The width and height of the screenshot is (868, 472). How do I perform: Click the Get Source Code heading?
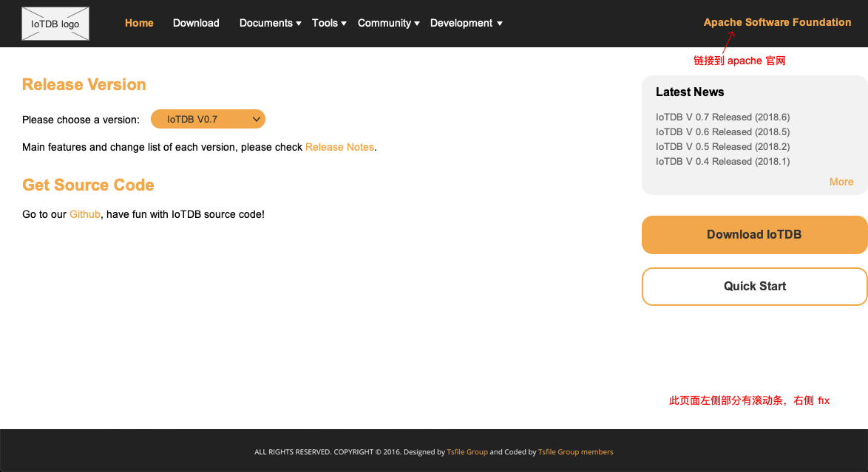point(88,185)
